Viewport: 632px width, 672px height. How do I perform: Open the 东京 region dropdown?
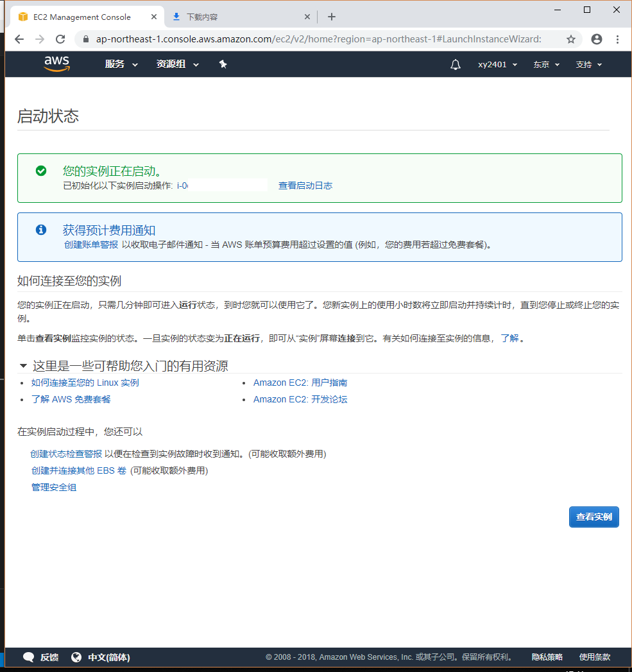click(546, 65)
